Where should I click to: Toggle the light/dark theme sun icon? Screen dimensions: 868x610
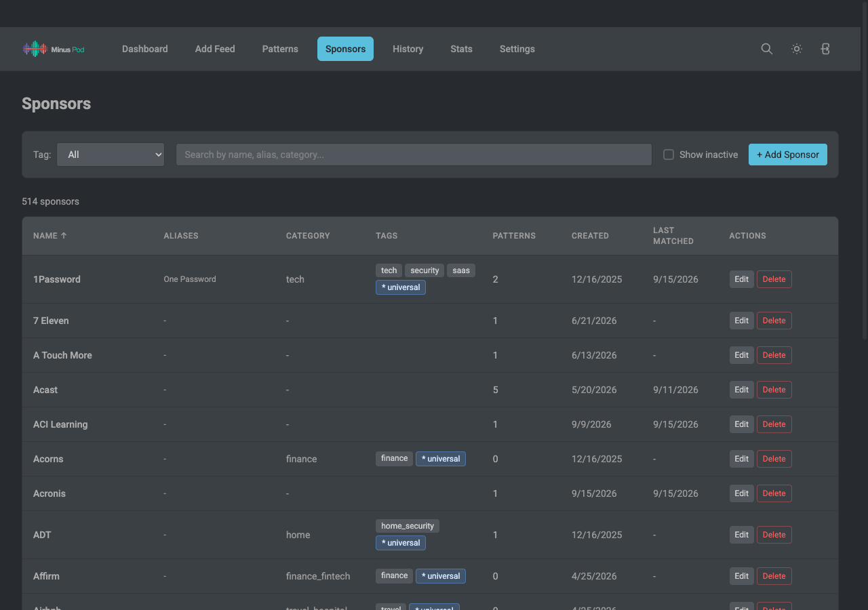tap(797, 49)
